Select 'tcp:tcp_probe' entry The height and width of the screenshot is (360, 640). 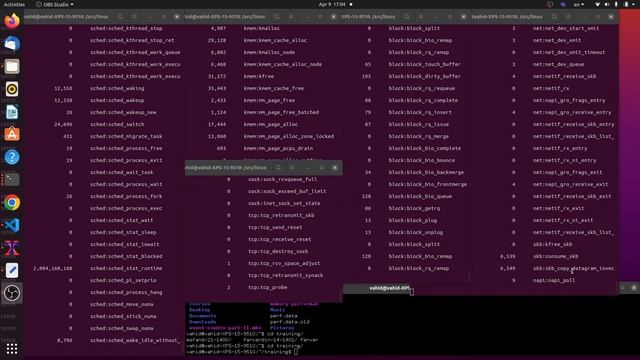268,288
